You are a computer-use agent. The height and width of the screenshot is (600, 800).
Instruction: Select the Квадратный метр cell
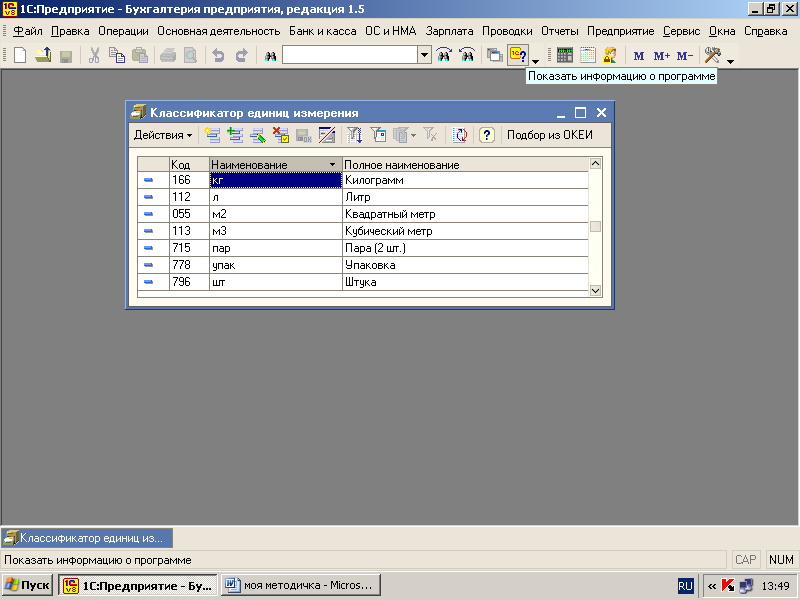click(x=465, y=214)
